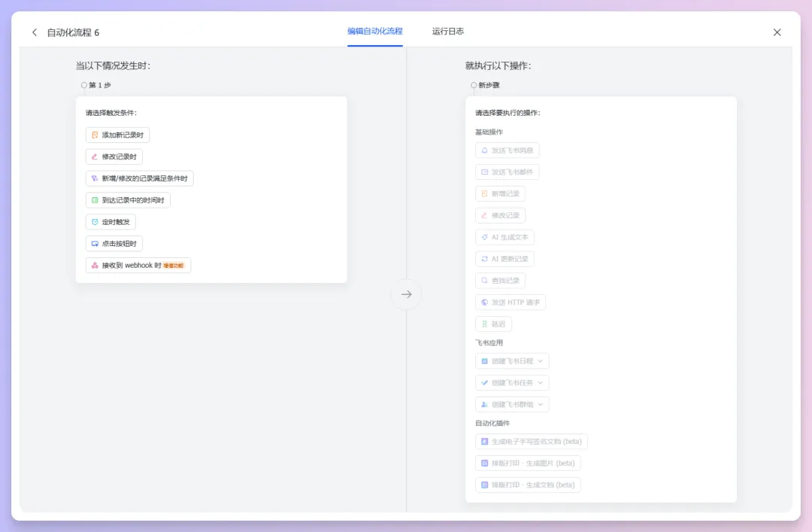Click the 发送 HTTP 请求 action

(x=511, y=302)
